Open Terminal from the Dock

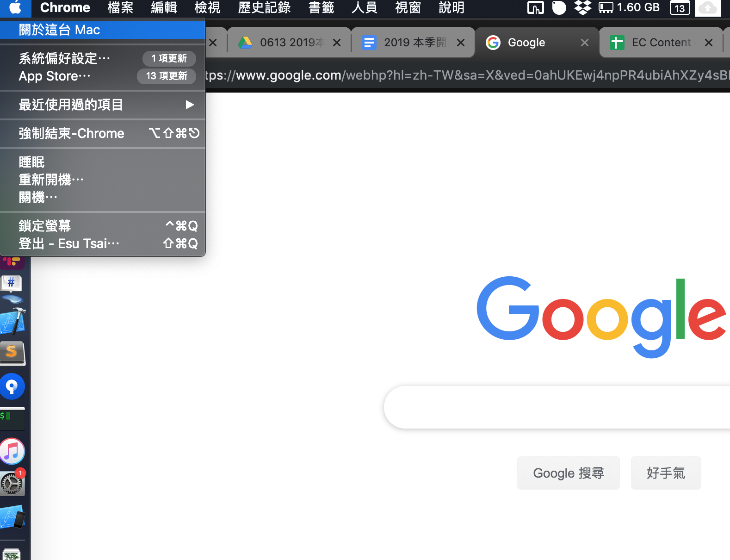(x=12, y=418)
